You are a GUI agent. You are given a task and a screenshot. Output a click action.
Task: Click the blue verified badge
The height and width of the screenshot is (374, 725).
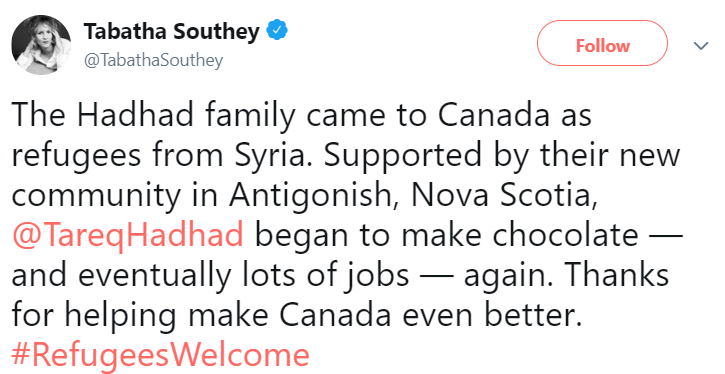point(277,31)
